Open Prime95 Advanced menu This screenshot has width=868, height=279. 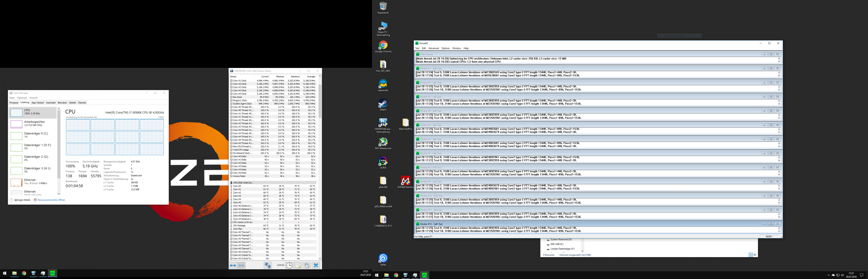pos(433,48)
